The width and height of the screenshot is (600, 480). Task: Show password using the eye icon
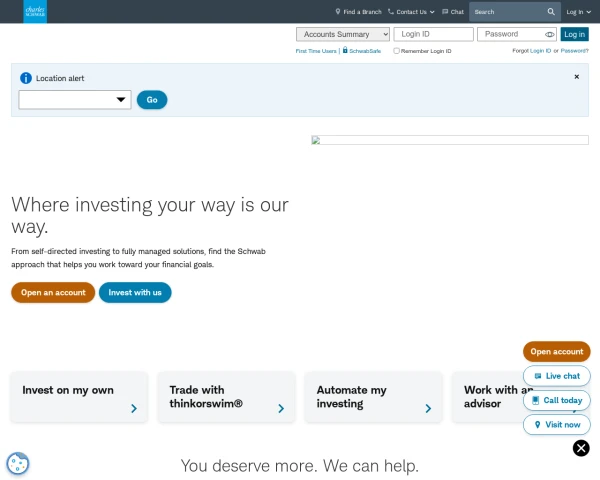coord(549,34)
